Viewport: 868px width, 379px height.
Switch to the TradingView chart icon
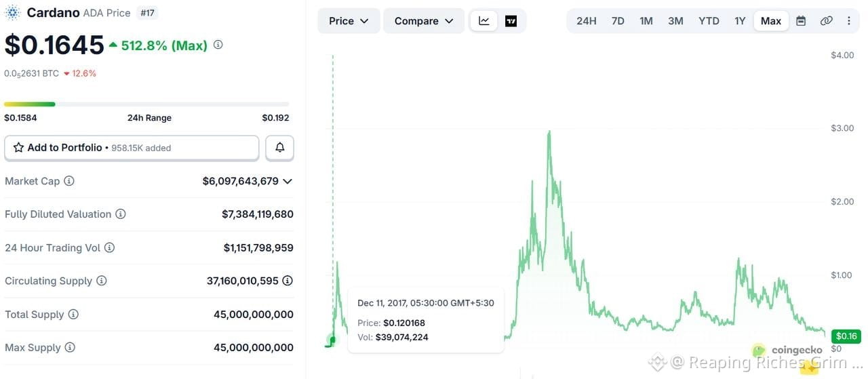tap(511, 21)
